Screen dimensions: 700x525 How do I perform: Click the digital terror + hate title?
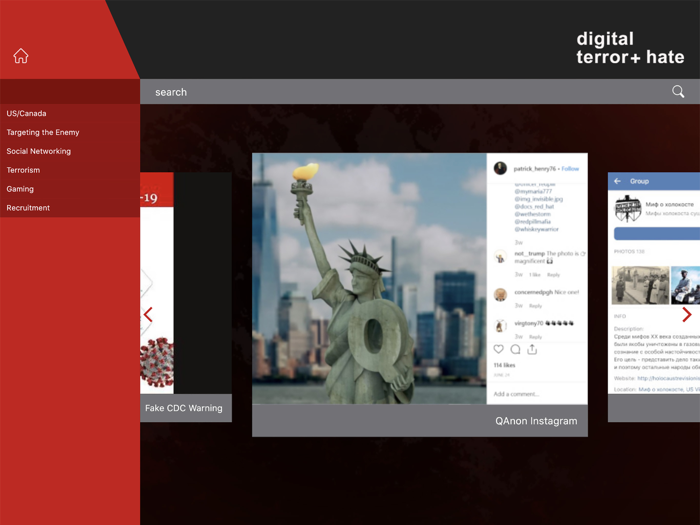pyautogui.click(x=630, y=48)
